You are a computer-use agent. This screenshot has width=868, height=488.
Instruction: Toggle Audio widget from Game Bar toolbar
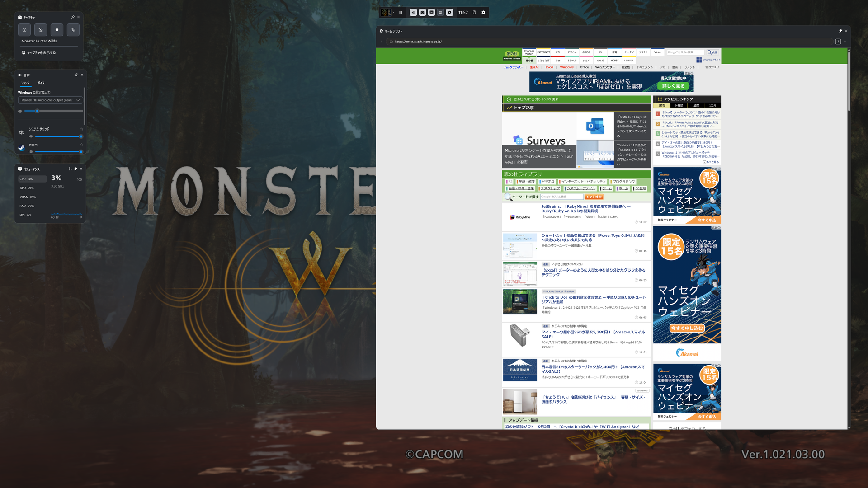413,13
